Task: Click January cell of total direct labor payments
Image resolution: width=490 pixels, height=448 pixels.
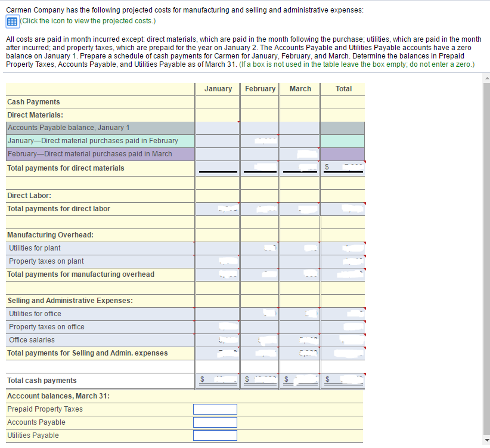Action: tap(217, 209)
